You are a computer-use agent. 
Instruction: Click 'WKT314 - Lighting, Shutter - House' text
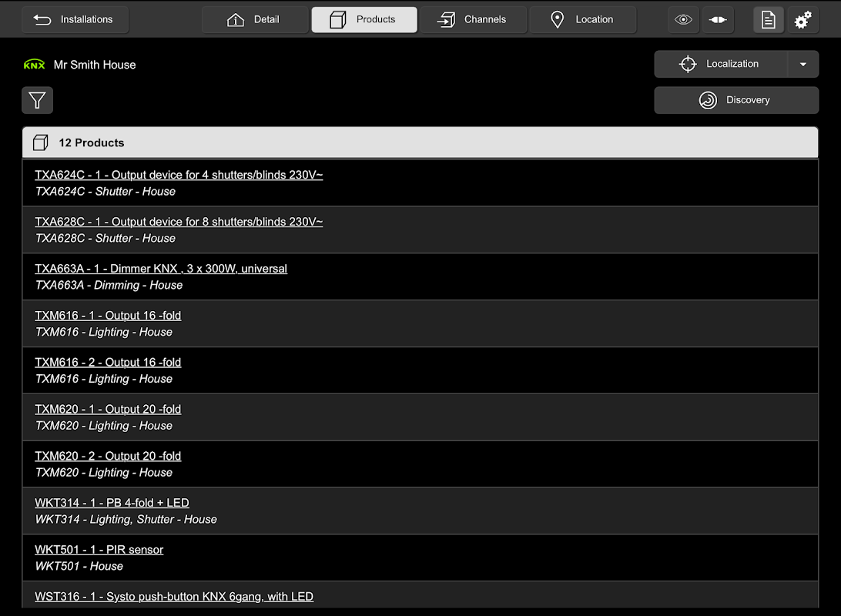coord(126,520)
